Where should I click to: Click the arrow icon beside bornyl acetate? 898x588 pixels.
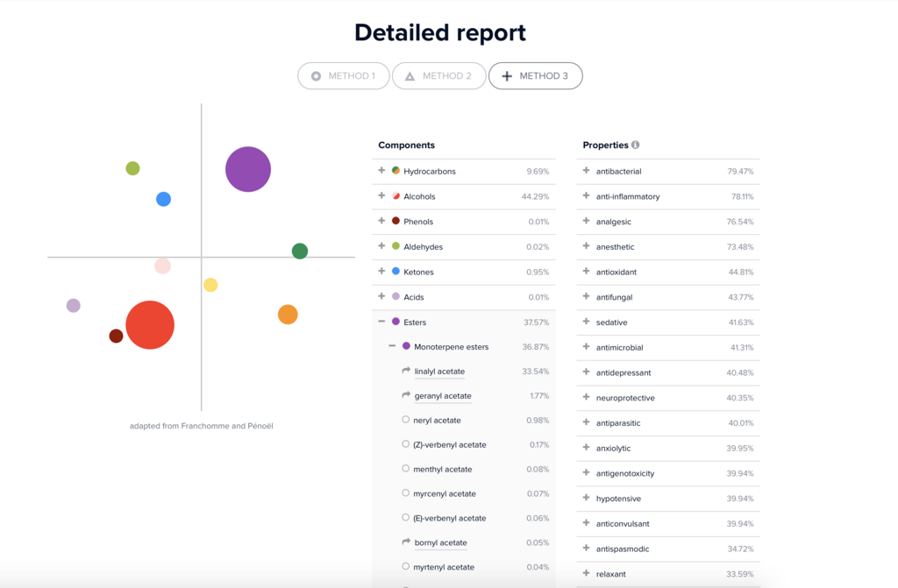point(406,542)
